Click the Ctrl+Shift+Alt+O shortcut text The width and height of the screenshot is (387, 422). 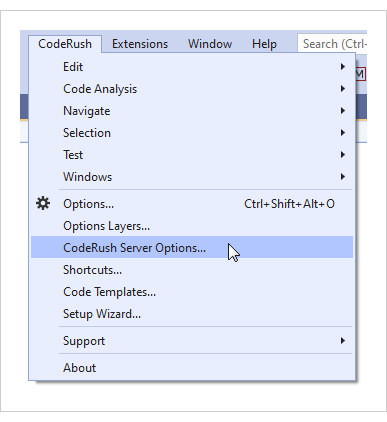[x=289, y=204]
